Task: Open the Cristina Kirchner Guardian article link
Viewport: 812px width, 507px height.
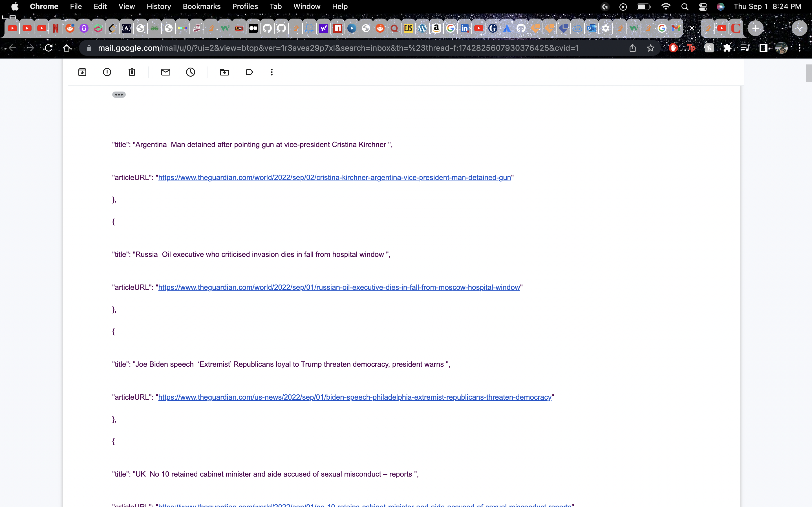Action: [x=334, y=178]
